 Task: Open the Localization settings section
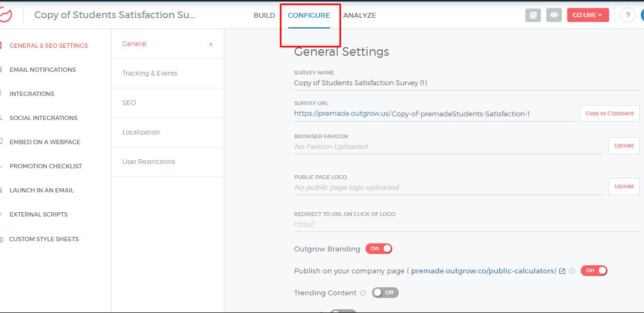pos(141,132)
